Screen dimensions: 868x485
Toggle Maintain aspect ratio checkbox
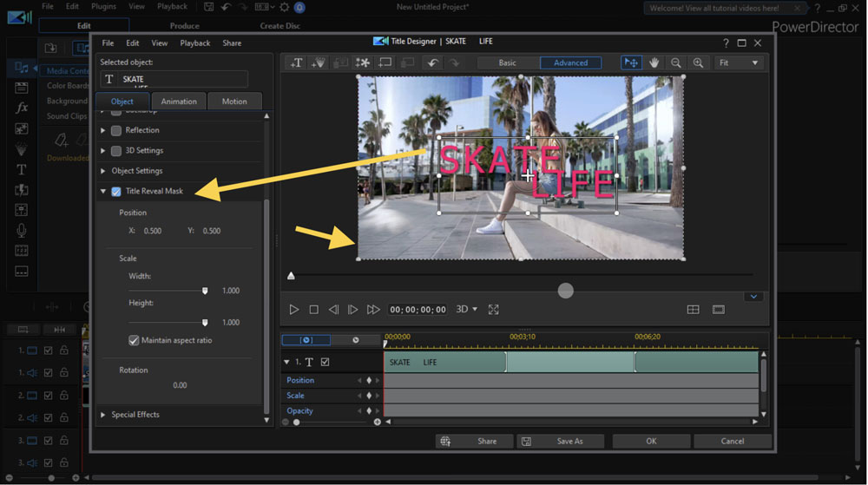pyautogui.click(x=134, y=340)
